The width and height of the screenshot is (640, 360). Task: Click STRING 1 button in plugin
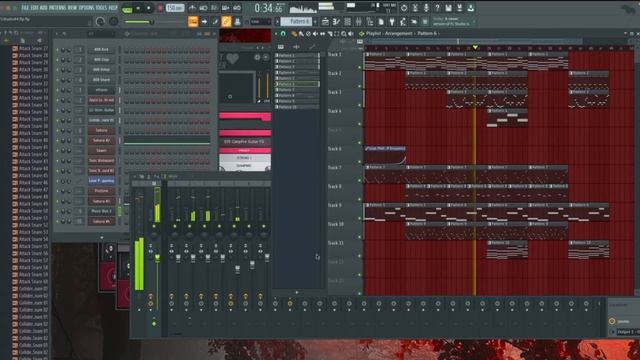point(244,158)
